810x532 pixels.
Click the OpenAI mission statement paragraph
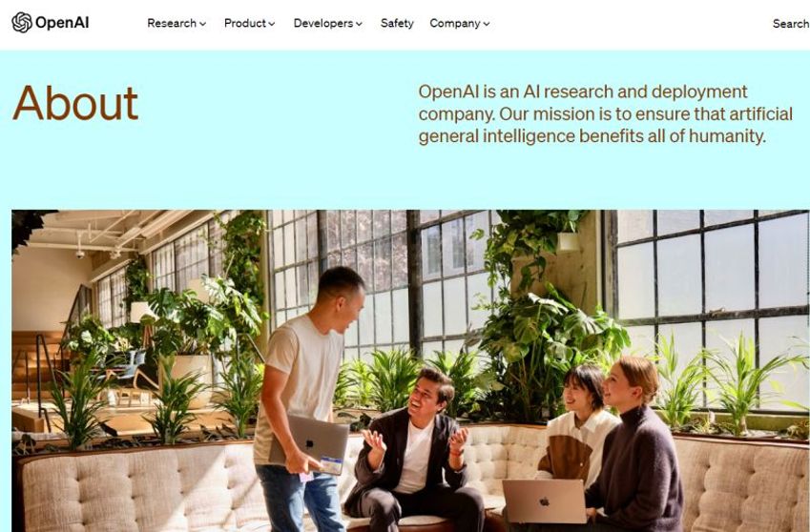606,114
